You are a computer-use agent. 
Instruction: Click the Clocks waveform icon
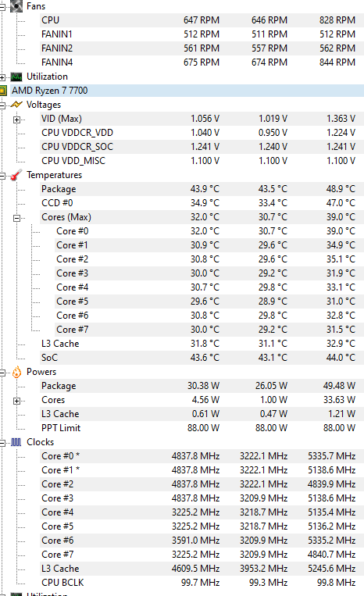click(x=16, y=442)
